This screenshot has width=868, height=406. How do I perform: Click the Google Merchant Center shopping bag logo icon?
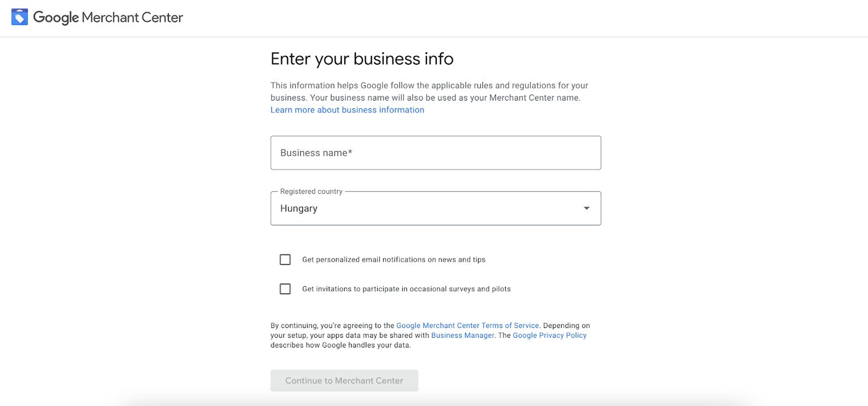click(19, 17)
